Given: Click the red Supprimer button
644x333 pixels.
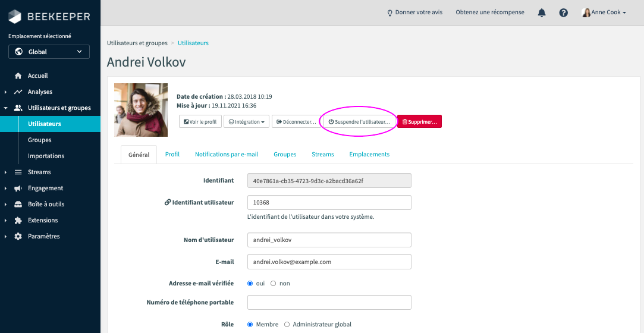Looking at the screenshot, I should coord(419,122).
